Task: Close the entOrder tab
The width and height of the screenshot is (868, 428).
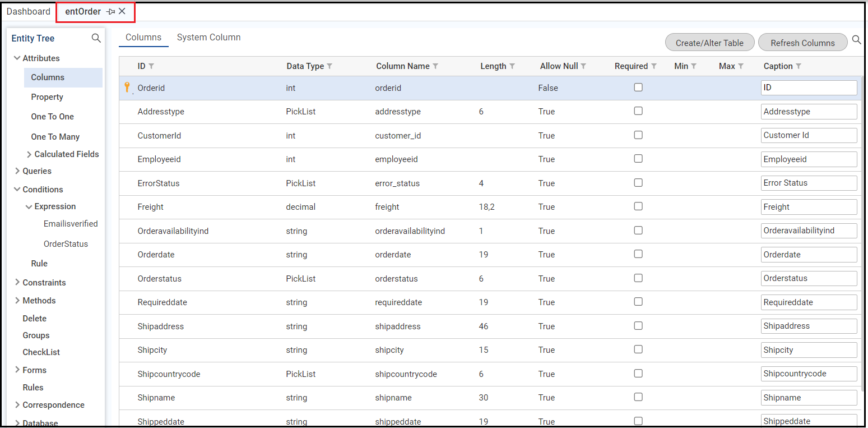Action: click(122, 11)
